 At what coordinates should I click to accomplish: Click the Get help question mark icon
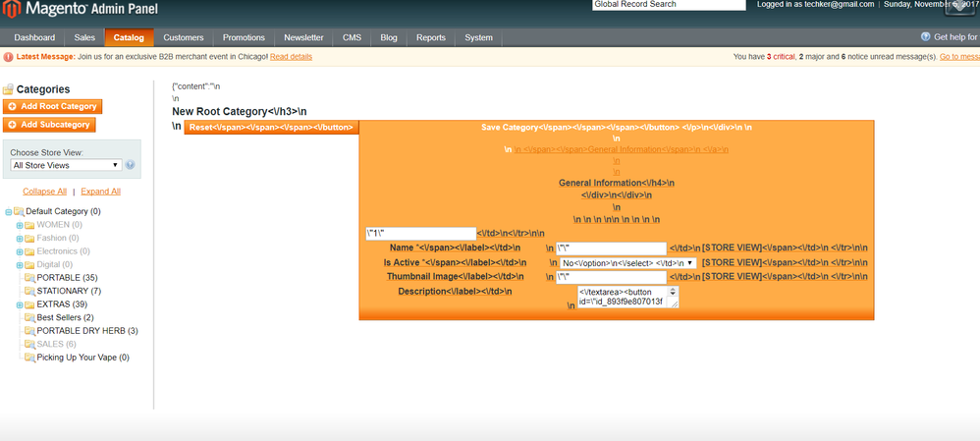(925, 37)
